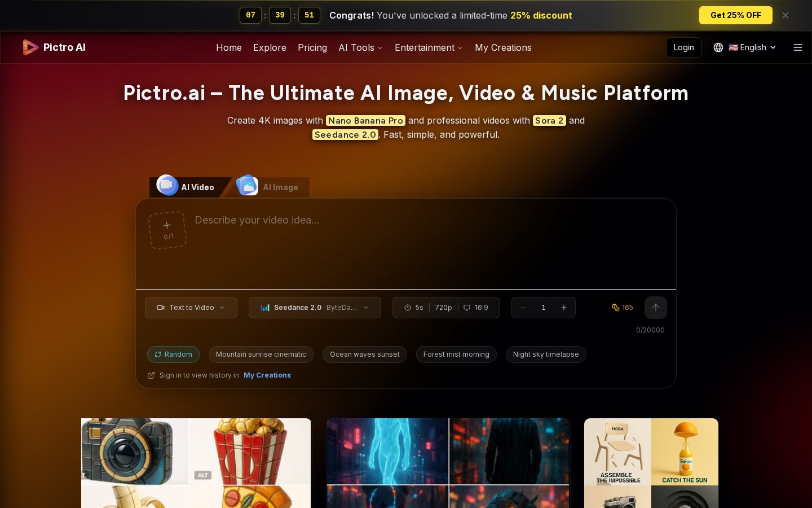The height and width of the screenshot is (508, 812).
Task: Click the 720p resolution setting
Action: coord(443,308)
